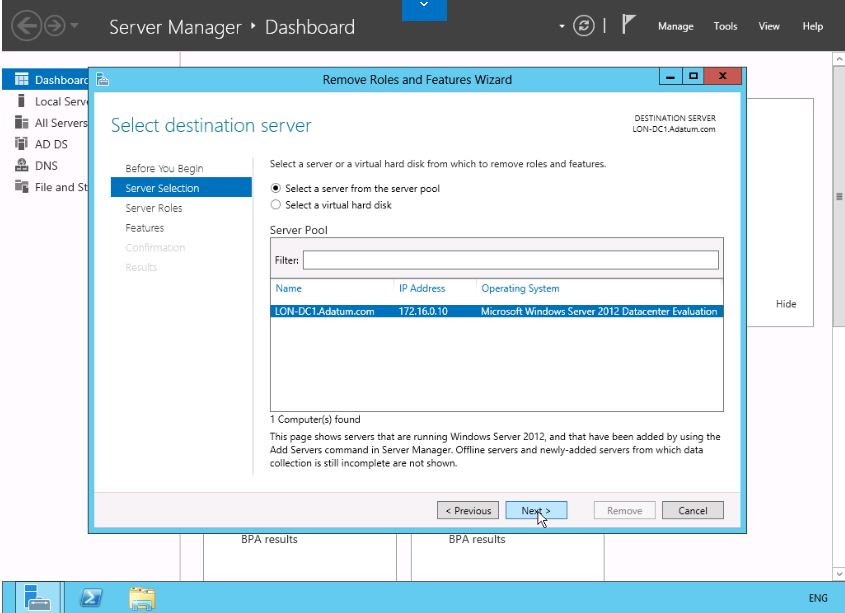Click the refresh icon in Server Manager header
Image resolution: width=845 pixels, height=613 pixels.
(584, 26)
